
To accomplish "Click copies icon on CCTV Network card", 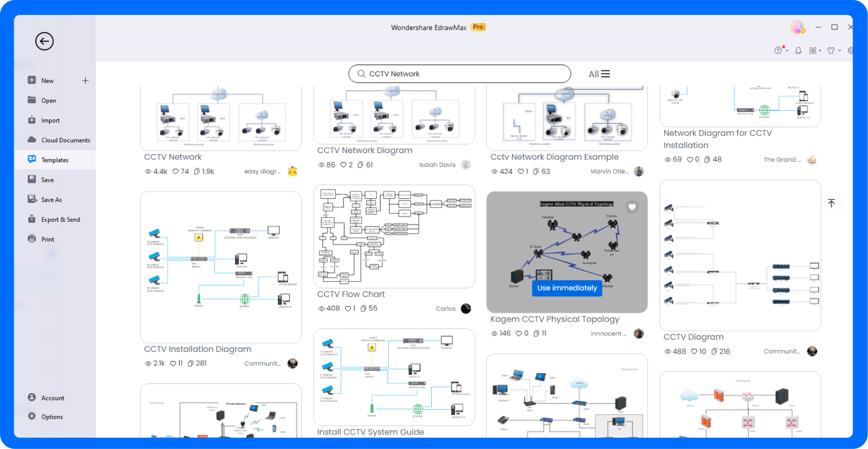I will pos(197,171).
